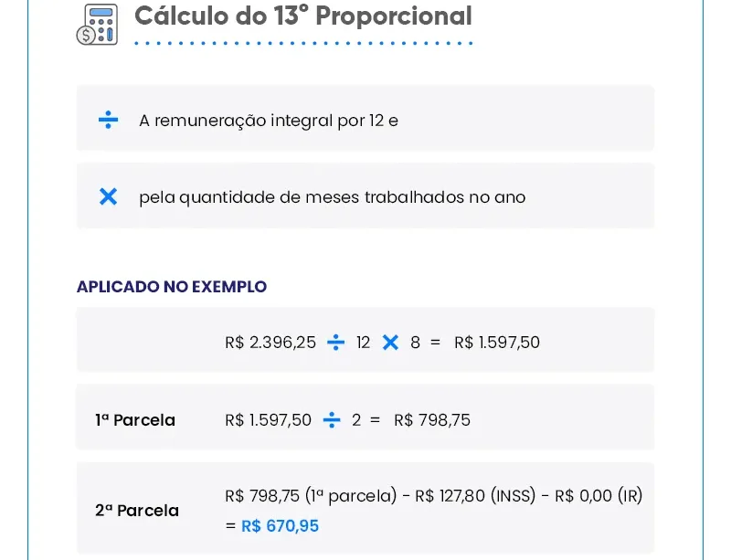Click the division icon before "A remuneração integral"
Image resolution: width=731 pixels, height=560 pixels.
click(x=108, y=120)
